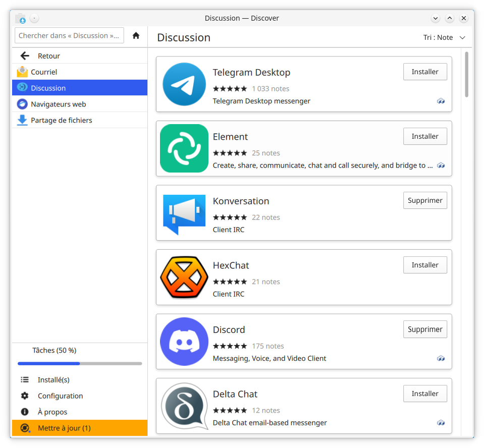The width and height of the screenshot is (484, 448).
Task: Click 'Delta Chat email-based messenger' description
Action: click(270, 423)
